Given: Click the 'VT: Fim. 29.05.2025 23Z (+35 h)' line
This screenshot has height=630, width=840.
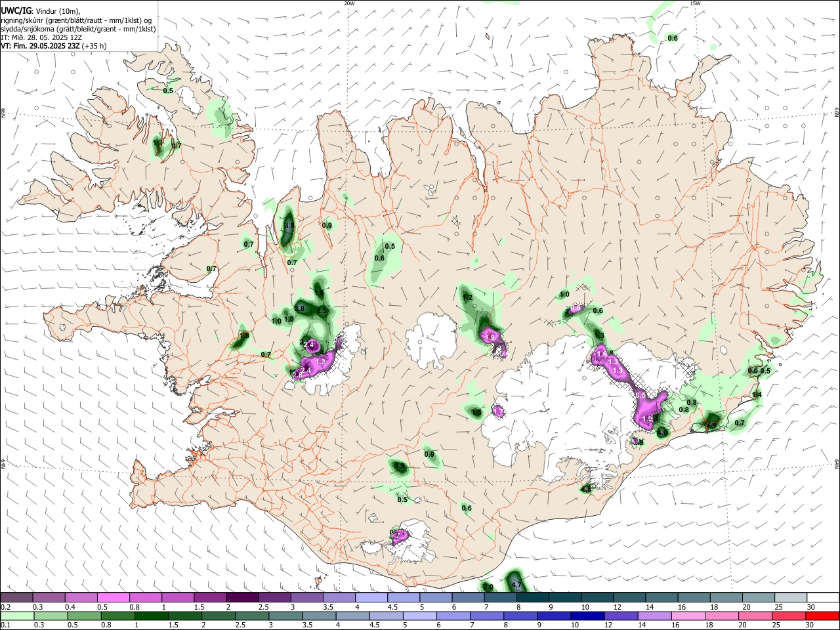Looking at the screenshot, I should pos(54,46).
